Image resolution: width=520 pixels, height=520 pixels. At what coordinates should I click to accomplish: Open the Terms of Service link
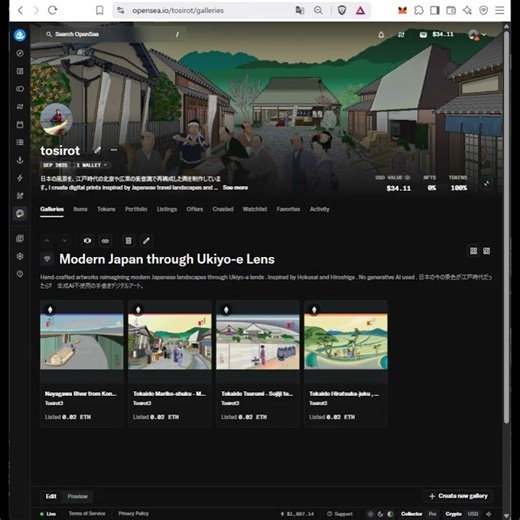87,514
